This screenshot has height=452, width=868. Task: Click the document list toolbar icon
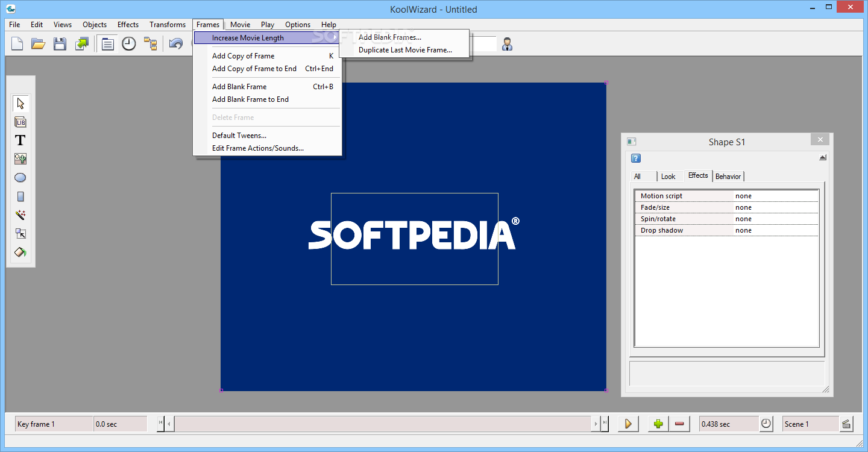point(107,43)
